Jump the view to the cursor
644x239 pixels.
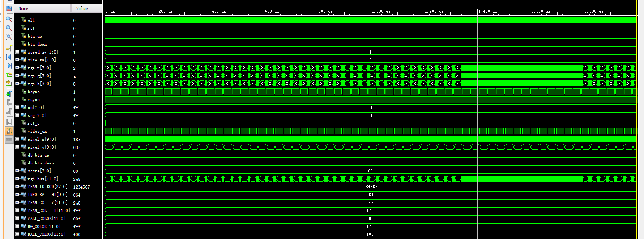click(9, 48)
